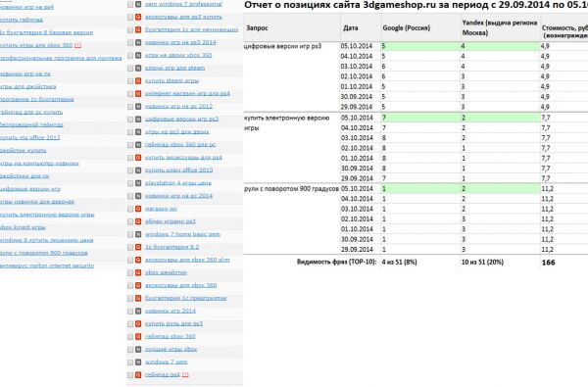
Task: Open the программа 1с бухгалтерия link
Action: 36,99
